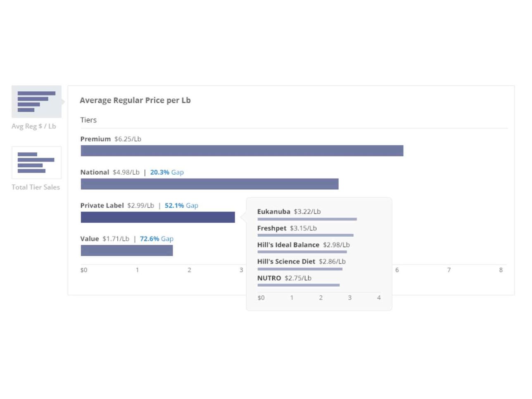Click the NUTRO $2.75/Lb label
532x399 pixels.
(284, 278)
